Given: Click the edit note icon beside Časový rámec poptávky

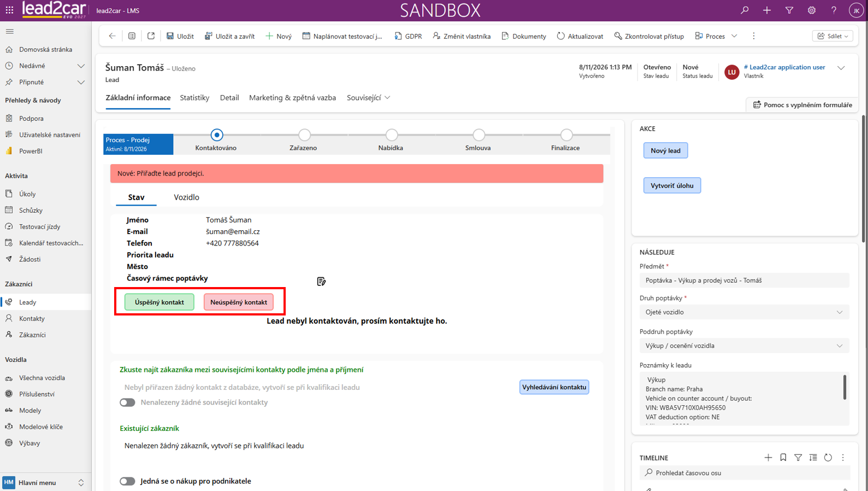Looking at the screenshot, I should 321,281.
